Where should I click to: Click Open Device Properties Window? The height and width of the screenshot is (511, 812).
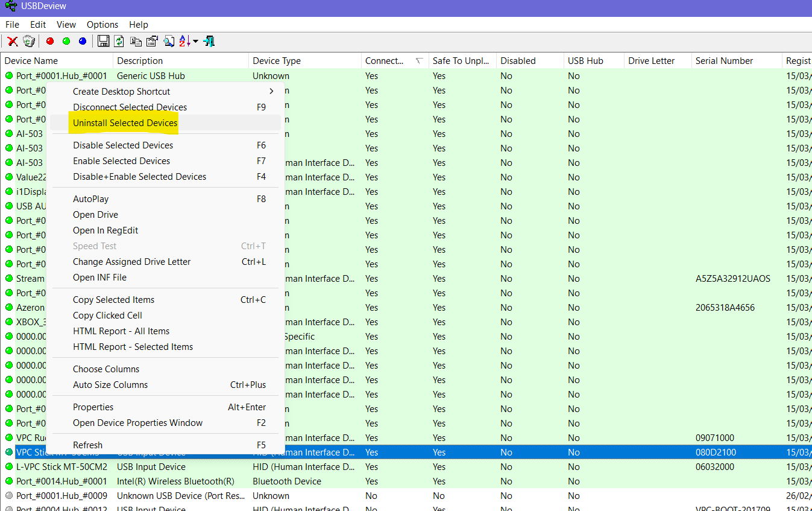138,423
